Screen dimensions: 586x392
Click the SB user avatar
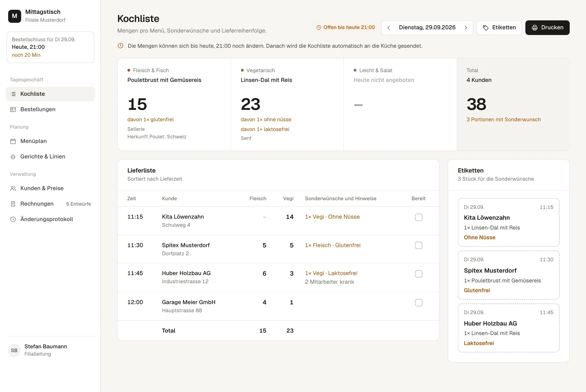(x=14, y=350)
